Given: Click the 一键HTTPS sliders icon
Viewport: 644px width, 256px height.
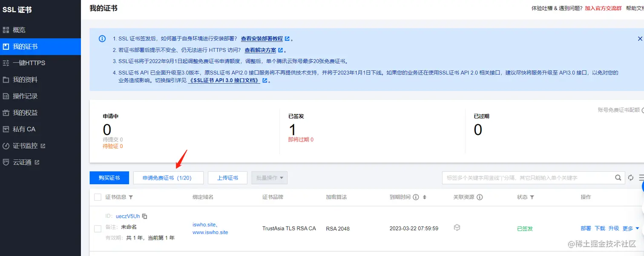Looking at the screenshot, I should coord(6,63).
